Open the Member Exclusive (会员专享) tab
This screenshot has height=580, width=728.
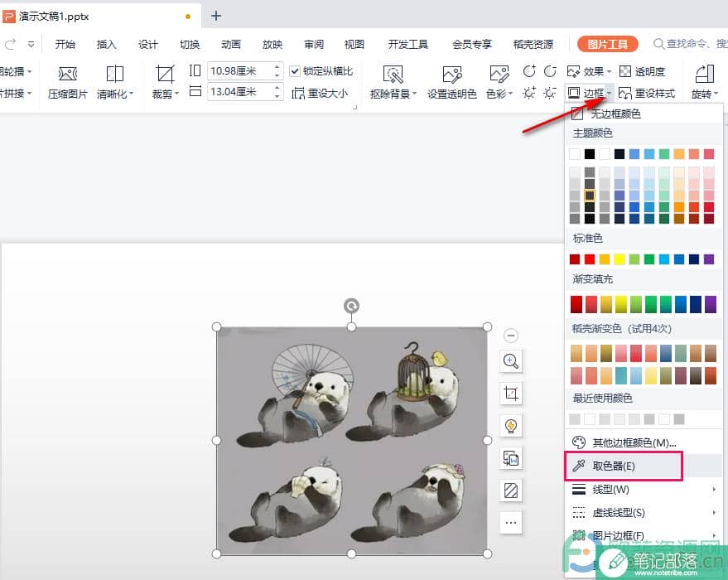(472, 44)
